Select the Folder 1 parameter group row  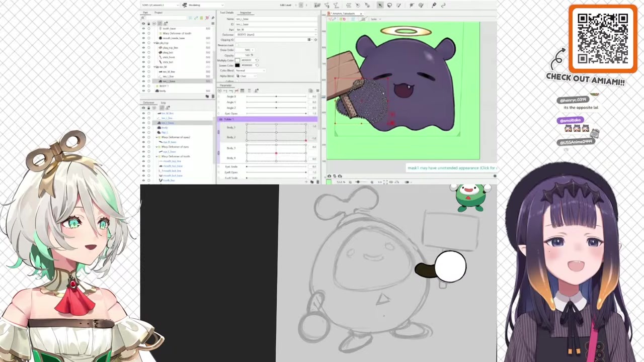268,120
